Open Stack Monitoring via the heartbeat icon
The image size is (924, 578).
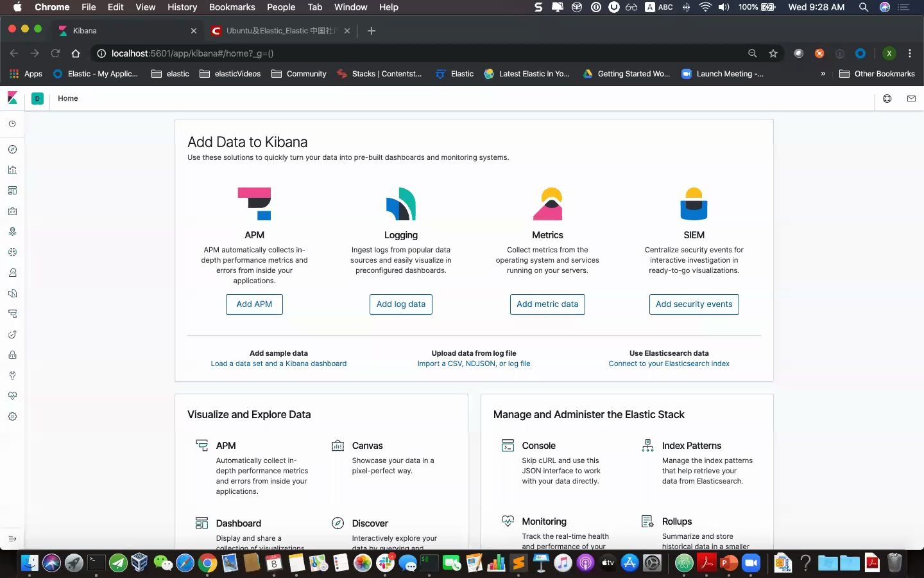pos(12,396)
